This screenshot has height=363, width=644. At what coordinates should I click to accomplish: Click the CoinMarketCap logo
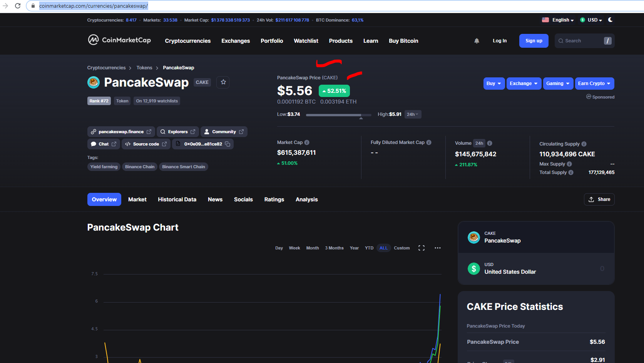[x=119, y=40]
